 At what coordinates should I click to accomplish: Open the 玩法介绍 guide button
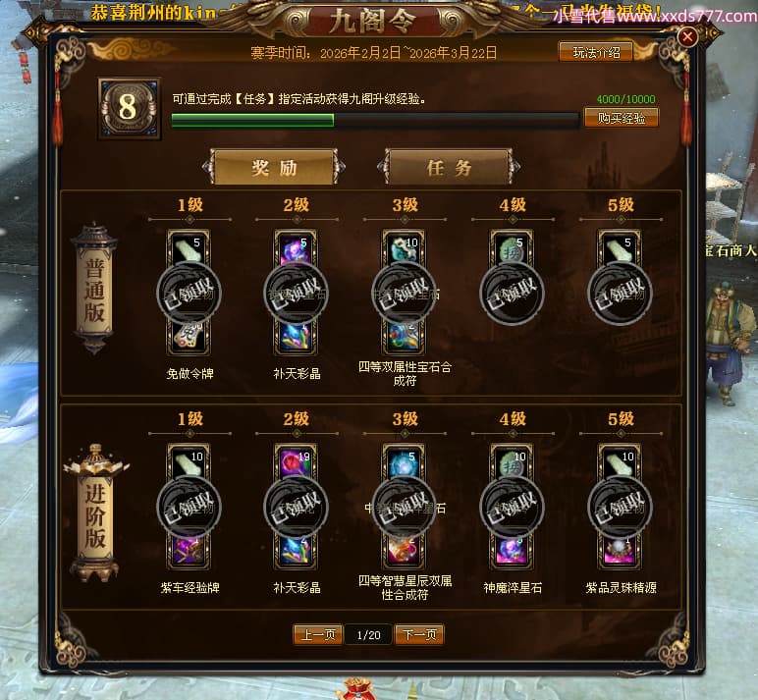pyautogui.click(x=596, y=52)
